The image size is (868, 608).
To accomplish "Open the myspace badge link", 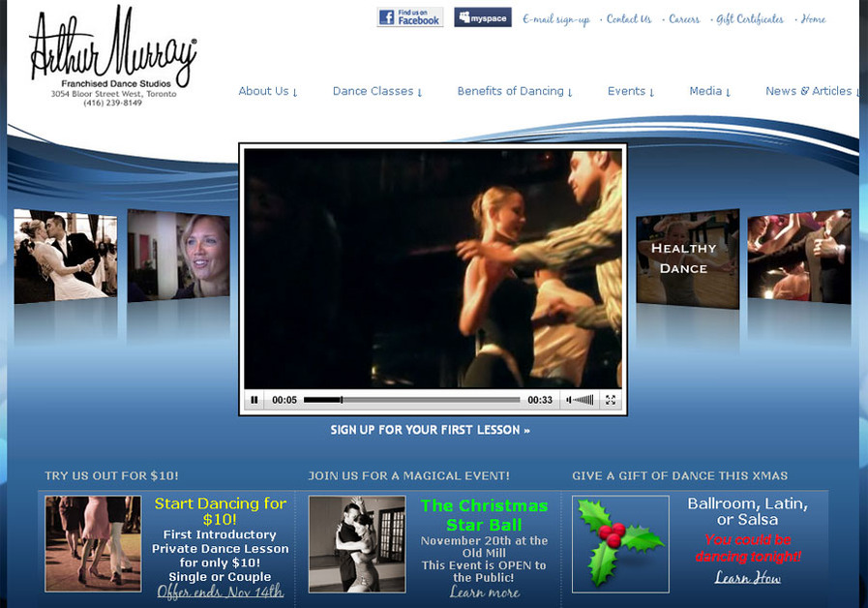I will click(483, 17).
